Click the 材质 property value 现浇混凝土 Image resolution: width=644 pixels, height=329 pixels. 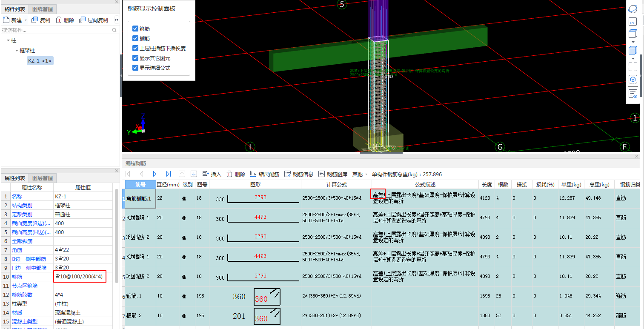point(83,313)
